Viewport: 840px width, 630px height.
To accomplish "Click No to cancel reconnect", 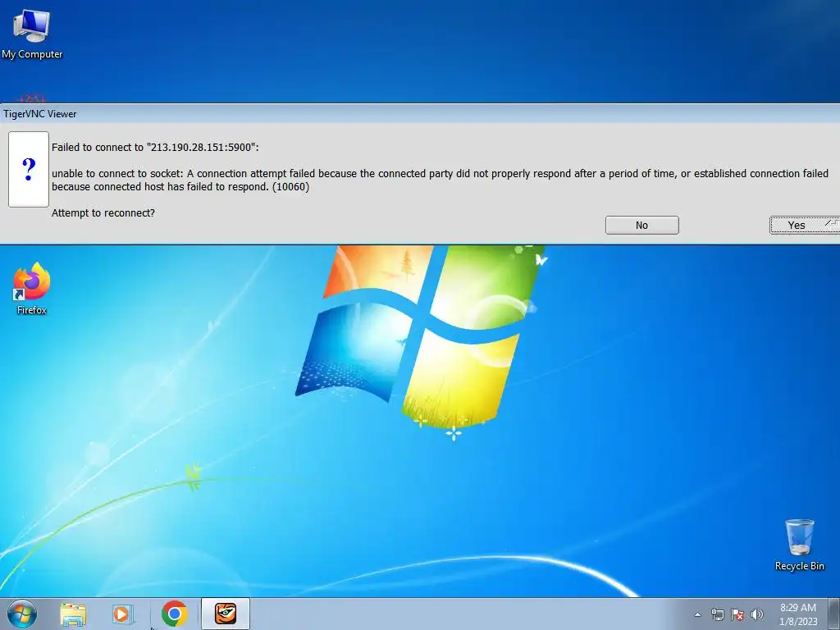I will pos(641,226).
